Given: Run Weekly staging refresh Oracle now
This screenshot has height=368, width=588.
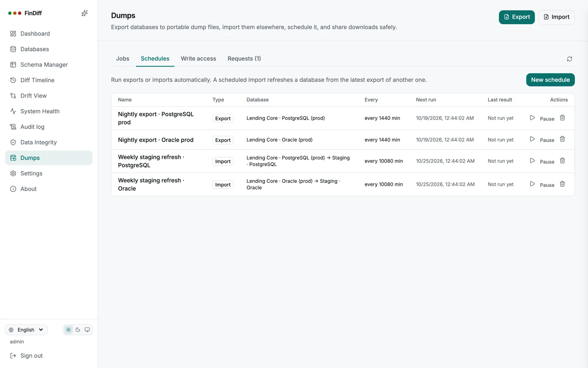Looking at the screenshot, I should (x=532, y=184).
